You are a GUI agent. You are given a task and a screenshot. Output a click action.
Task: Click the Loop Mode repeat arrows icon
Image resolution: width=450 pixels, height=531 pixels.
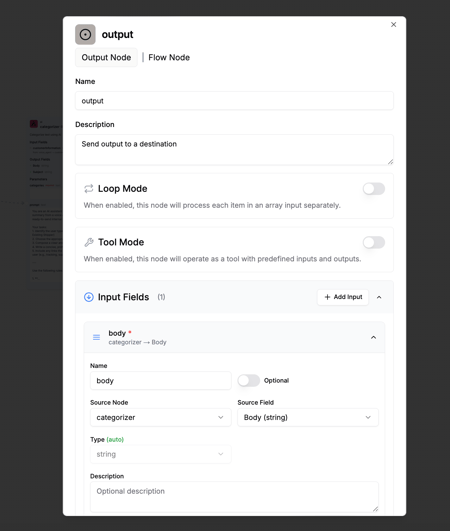point(89,189)
